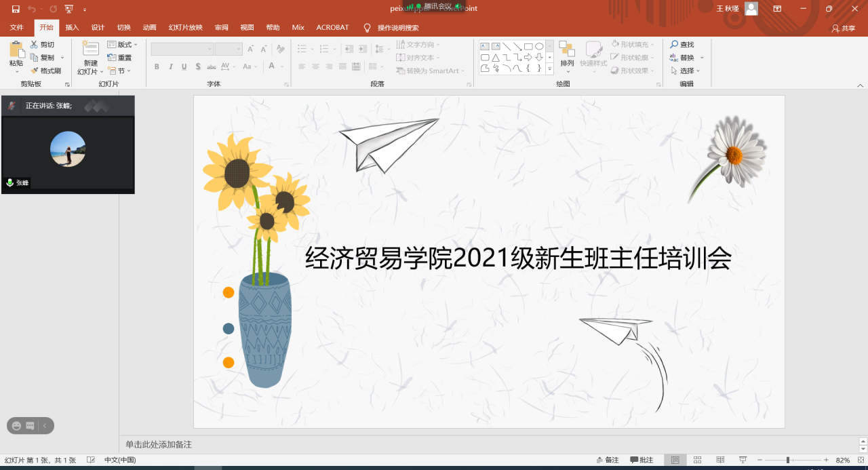Save the presentation using the floppy icon

pyautogui.click(x=16, y=9)
